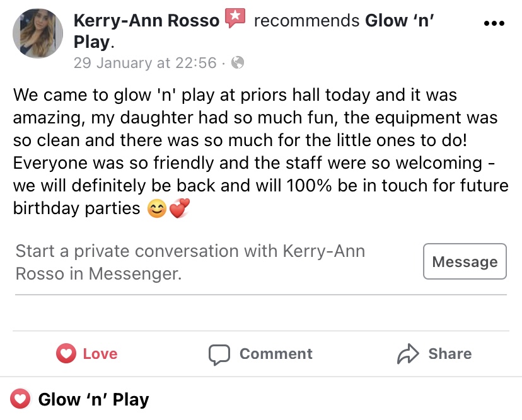Click the two hearts emoji in review
The width and height of the screenshot is (522, 420).
coord(178,208)
